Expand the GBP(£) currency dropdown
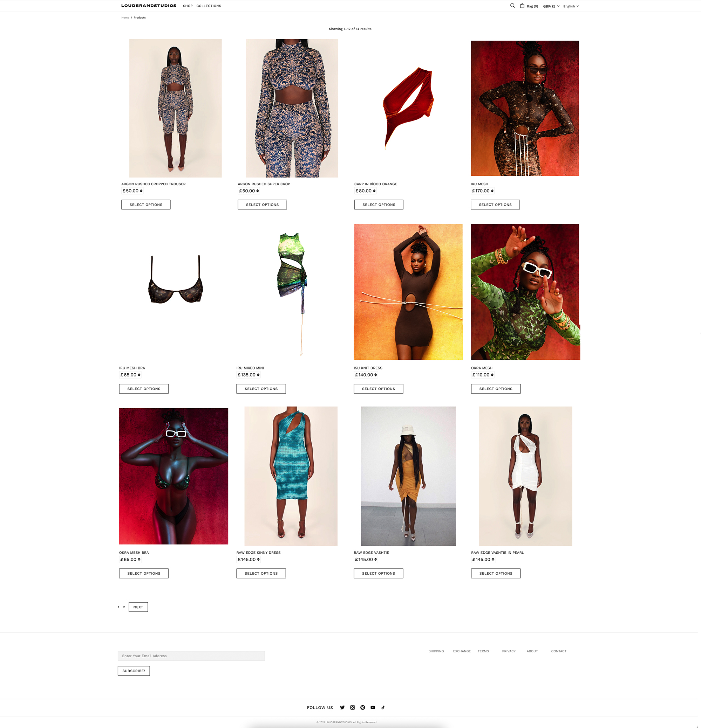This screenshot has width=701, height=728. coord(551,6)
